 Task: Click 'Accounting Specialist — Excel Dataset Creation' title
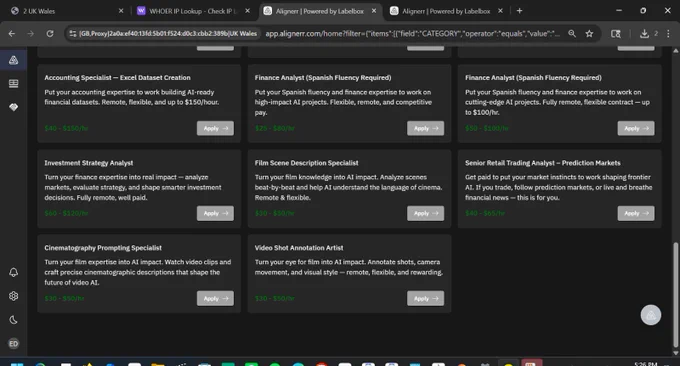click(117, 78)
